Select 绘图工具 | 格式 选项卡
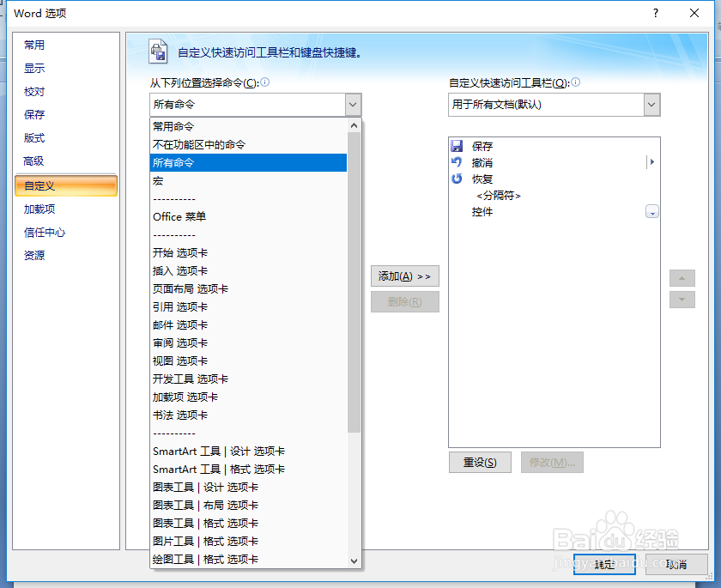This screenshot has height=588, width=721. coord(248,559)
